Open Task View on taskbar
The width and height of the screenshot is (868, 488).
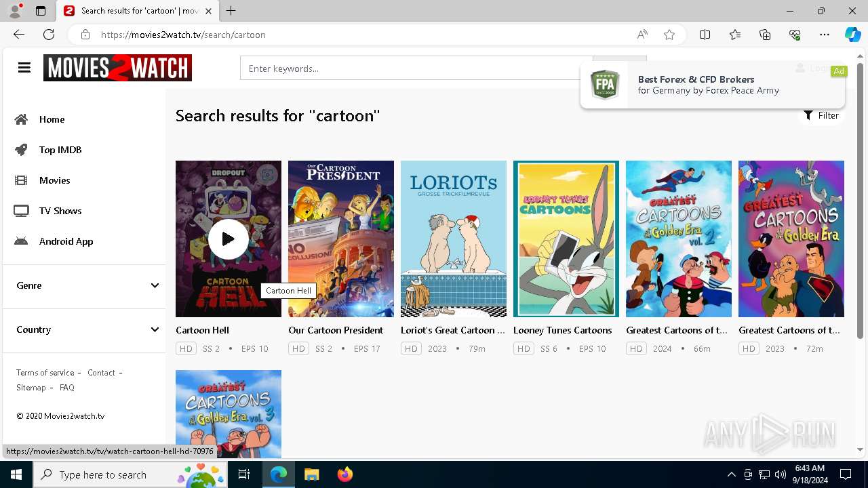click(245, 474)
